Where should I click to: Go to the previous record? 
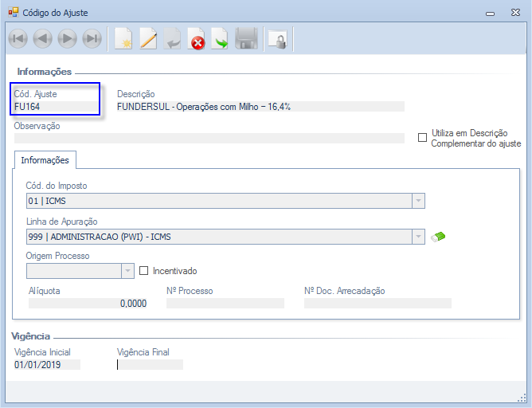point(43,39)
